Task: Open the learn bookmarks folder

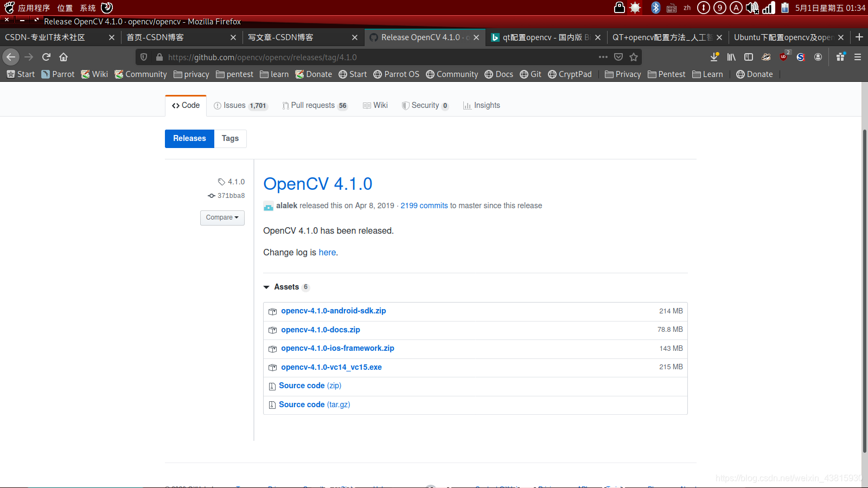Action: tap(274, 74)
